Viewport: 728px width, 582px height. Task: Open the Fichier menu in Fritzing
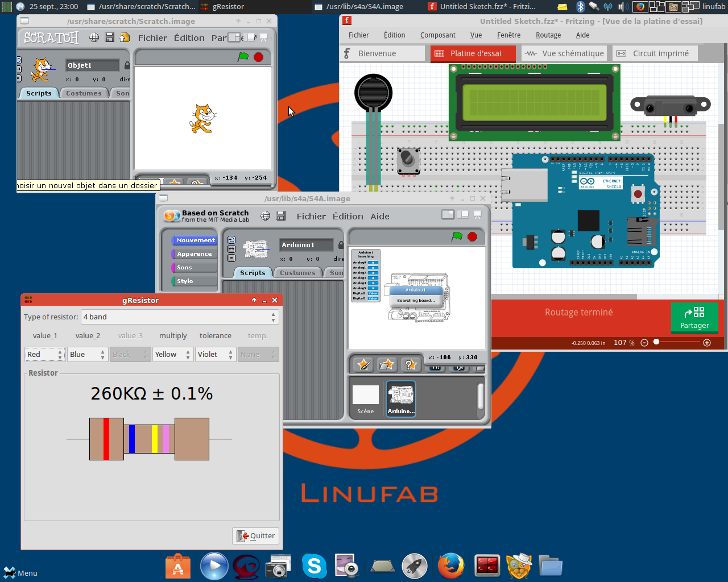tap(358, 35)
